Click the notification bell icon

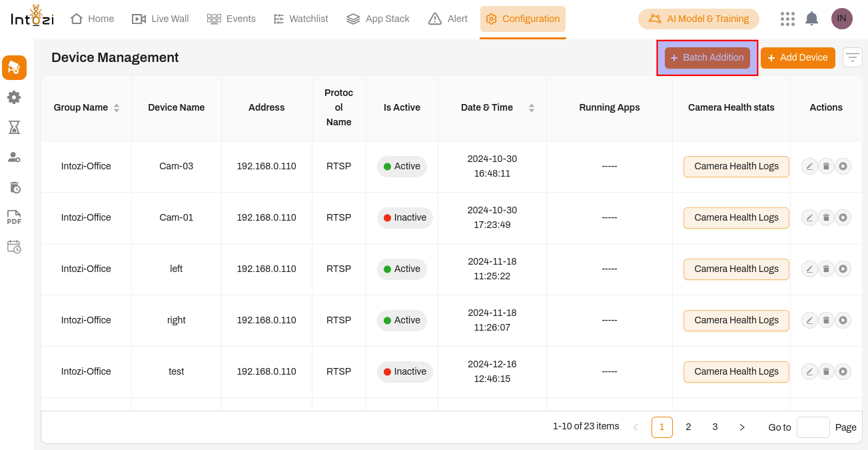tap(811, 19)
